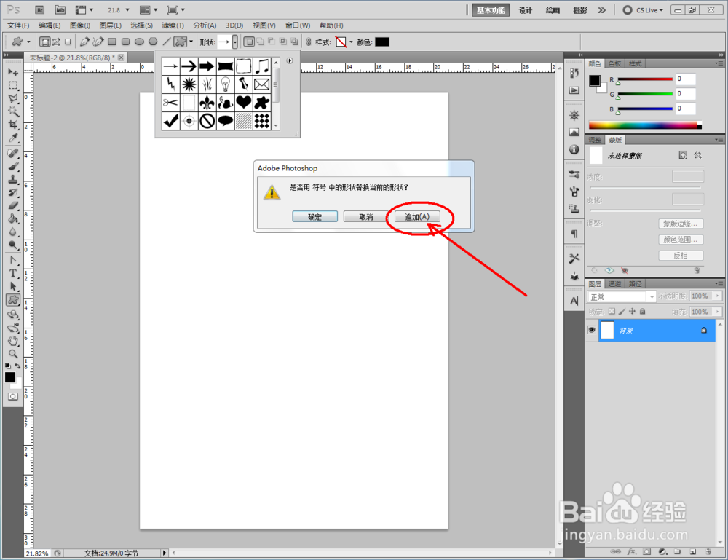This screenshot has height=560, width=728.
Task: Select the Eyedropper tool
Action: click(x=13, y=138)
